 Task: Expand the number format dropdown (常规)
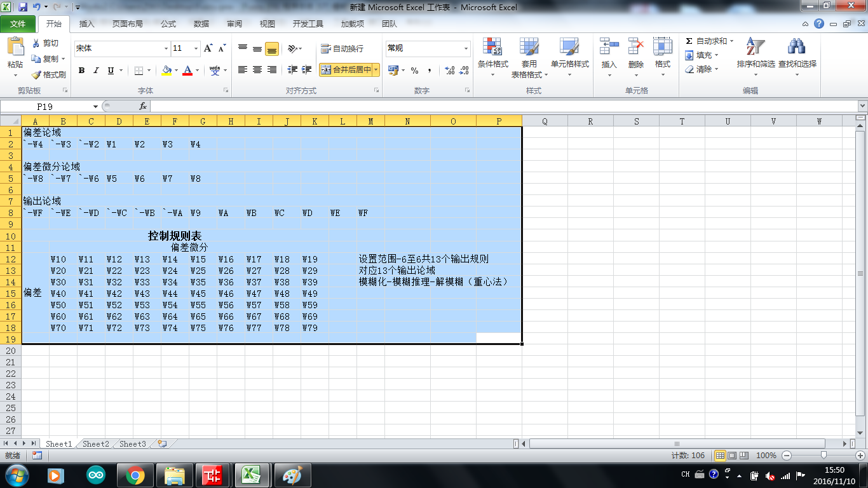(x=466, y=49)
